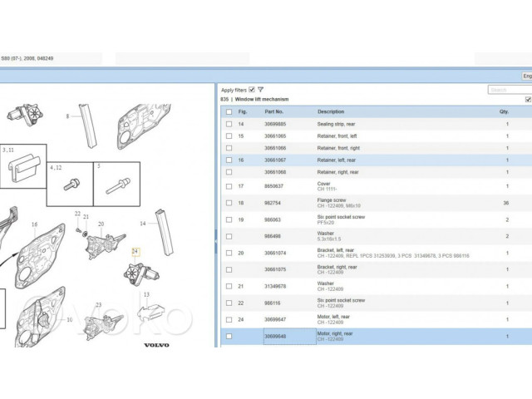Sort by the Part No. column header
The image size is (532, 399).
(x=274, y=111)
